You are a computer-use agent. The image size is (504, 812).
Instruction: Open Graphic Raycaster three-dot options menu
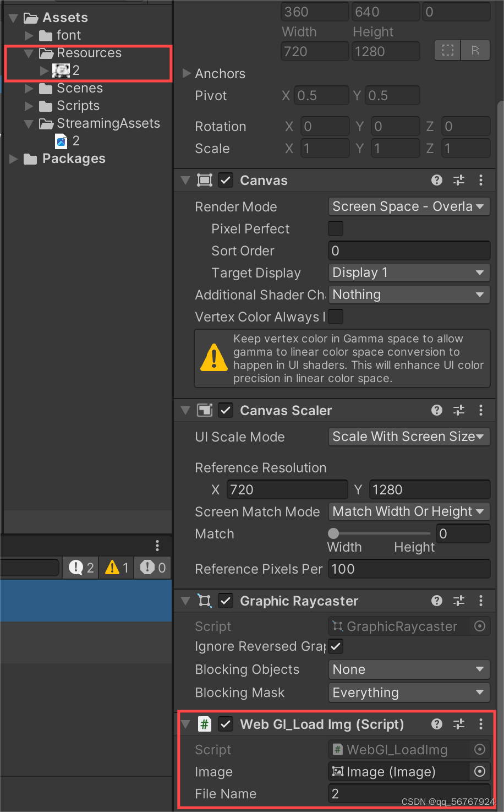[x=481, y=601]
